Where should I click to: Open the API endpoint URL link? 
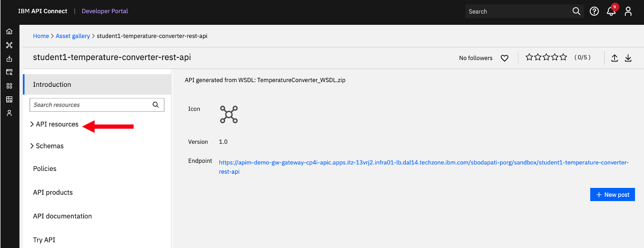click(x=424, y=167)
